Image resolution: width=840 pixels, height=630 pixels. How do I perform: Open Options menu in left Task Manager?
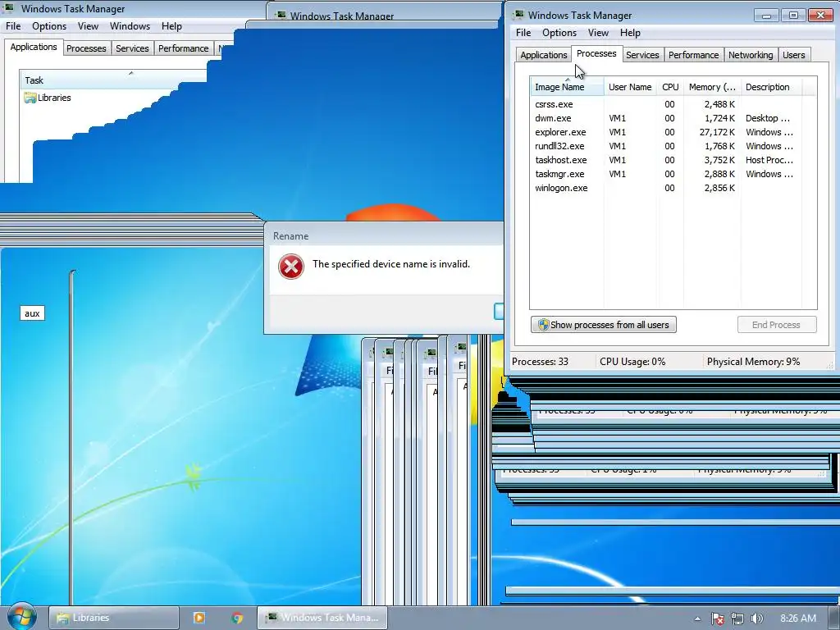click(49, 26)
